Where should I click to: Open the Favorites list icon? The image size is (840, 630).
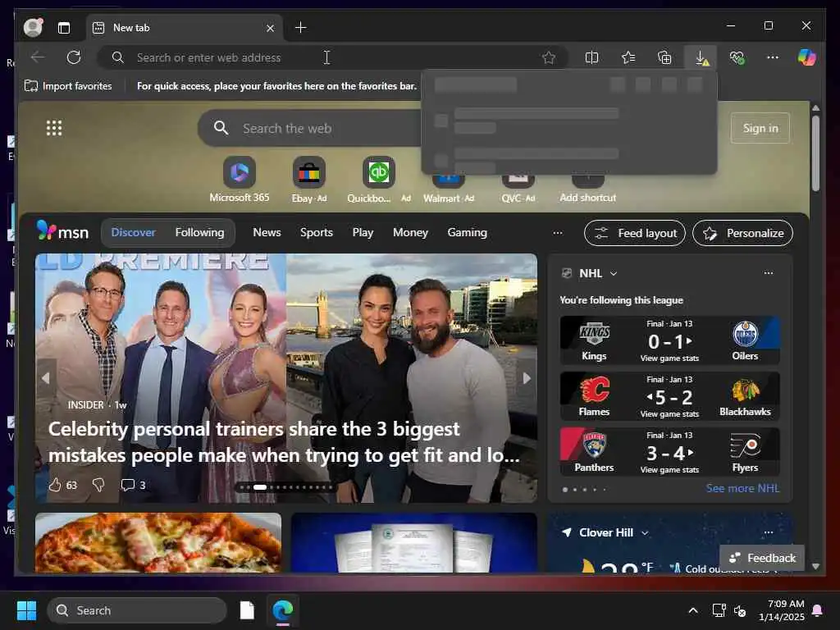click(628, 57)
